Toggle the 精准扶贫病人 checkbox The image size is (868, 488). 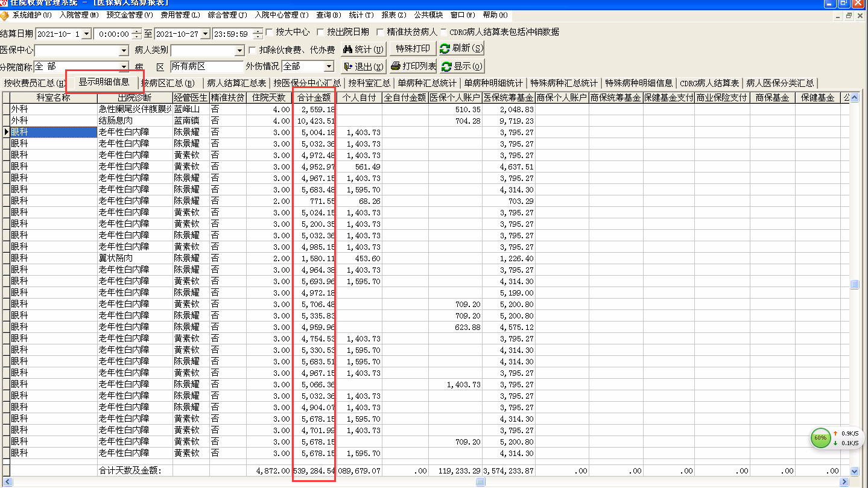click(x=380, y=32)
